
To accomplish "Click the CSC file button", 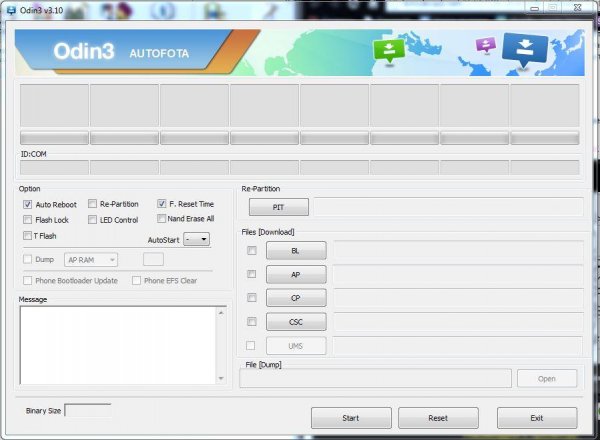I will [x=296, y=322].
